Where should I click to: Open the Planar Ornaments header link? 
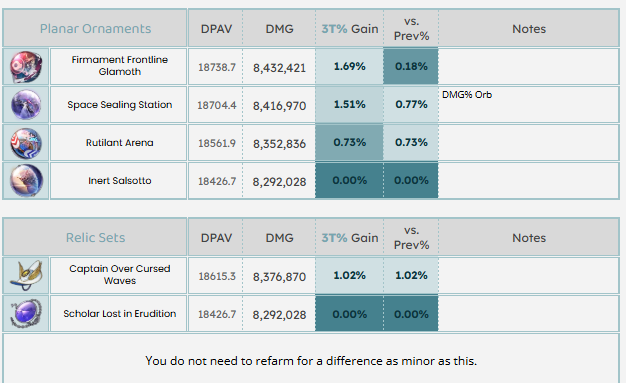95,29
